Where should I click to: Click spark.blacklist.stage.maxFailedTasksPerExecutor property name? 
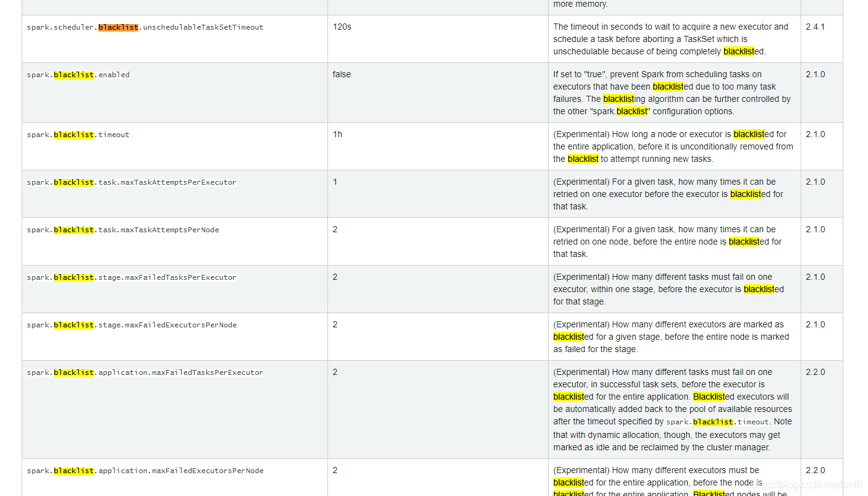[132, 277]
